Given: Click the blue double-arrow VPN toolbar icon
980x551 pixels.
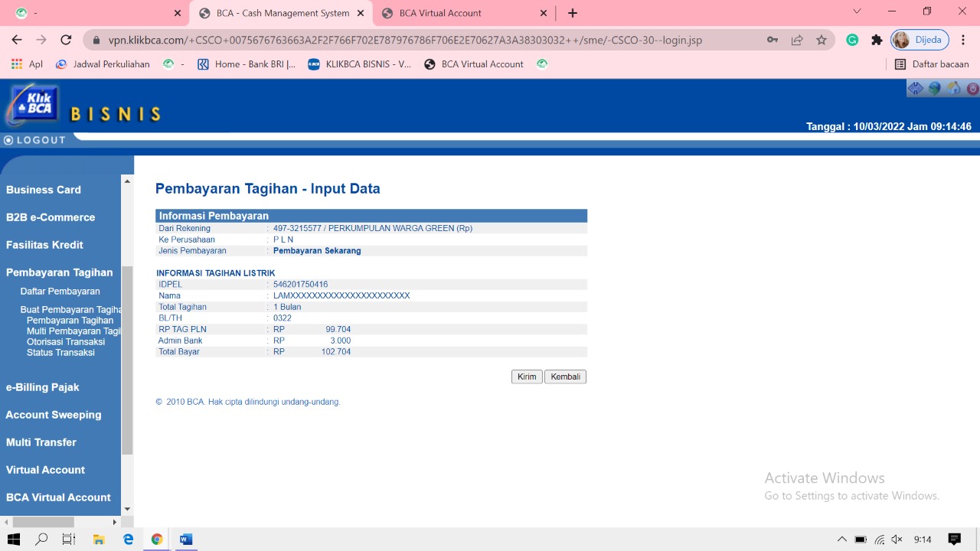Looking at the screenshot, I should coord(915,88).
